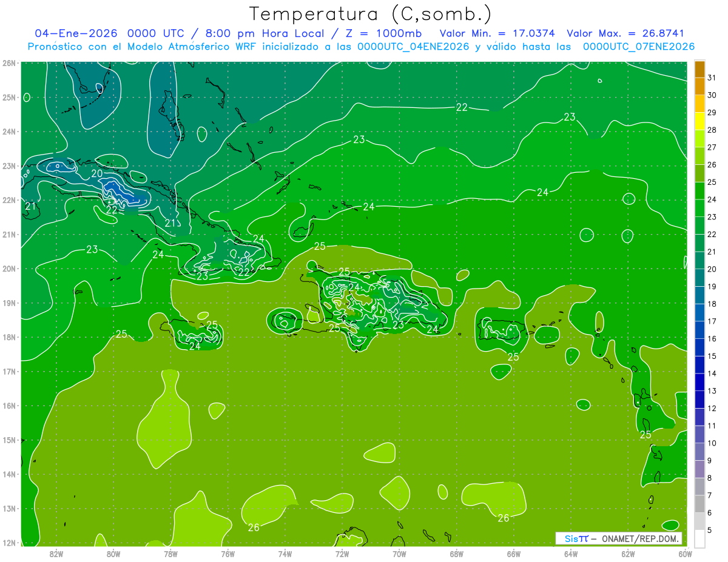Click the "Valor Min. = 17.0374" value
728x562 pixels.
498,33
